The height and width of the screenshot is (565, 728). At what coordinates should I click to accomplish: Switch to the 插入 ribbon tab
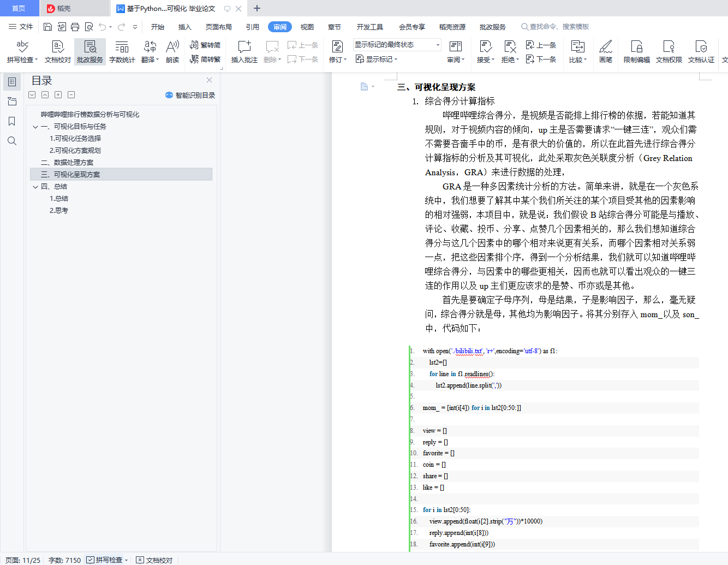185,27
